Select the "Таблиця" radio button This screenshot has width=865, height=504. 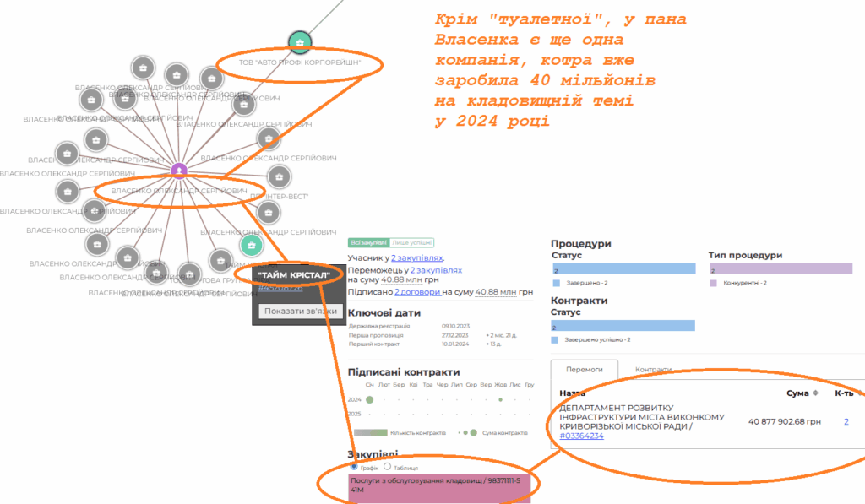pyautogui.click(x=388, y=467)
